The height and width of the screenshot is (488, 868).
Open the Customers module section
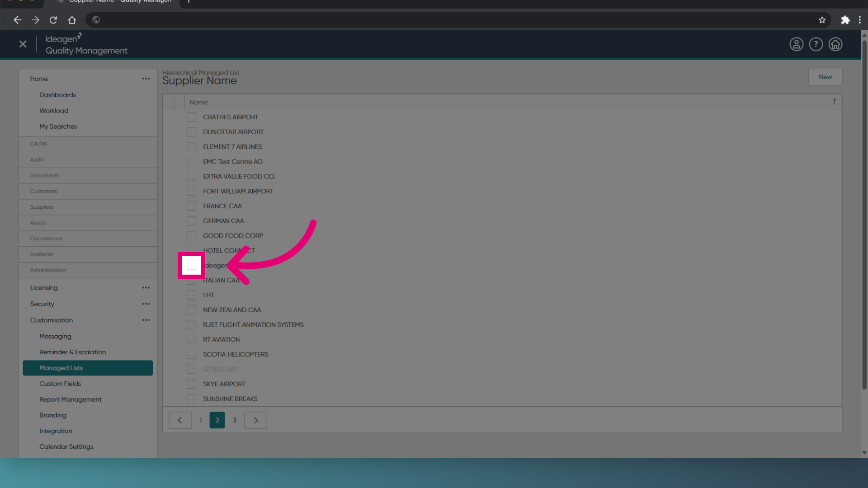(88, 192)
